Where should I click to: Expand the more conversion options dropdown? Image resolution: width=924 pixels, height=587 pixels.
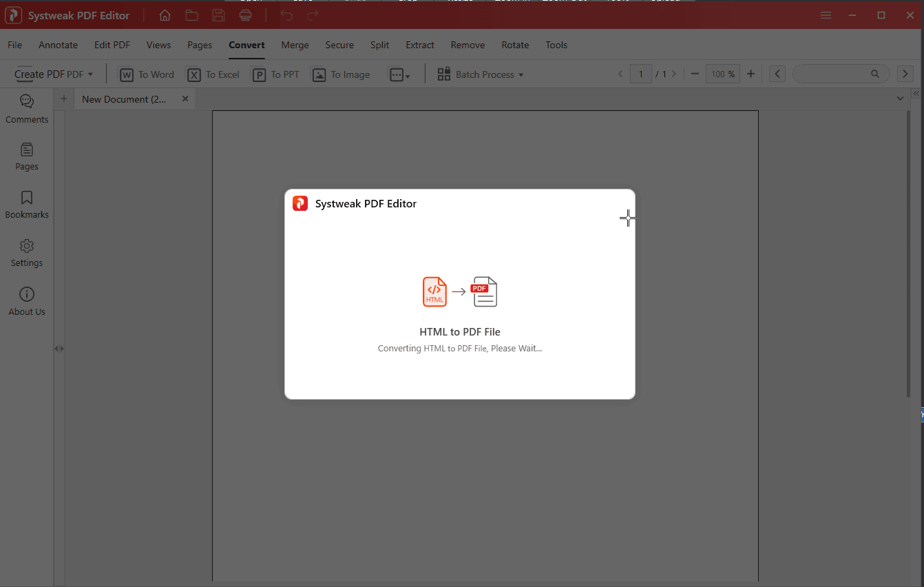(399, 74)
